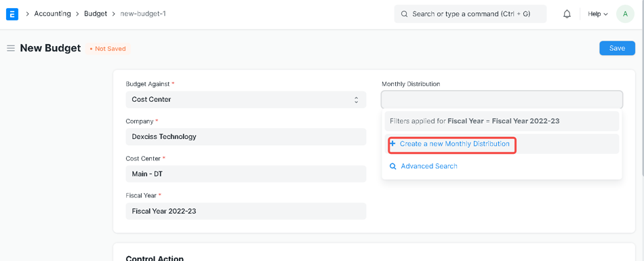Focus the Monthly Distribution field
Viewport: 644px width, 261px height.
click(x=502, y=100)
